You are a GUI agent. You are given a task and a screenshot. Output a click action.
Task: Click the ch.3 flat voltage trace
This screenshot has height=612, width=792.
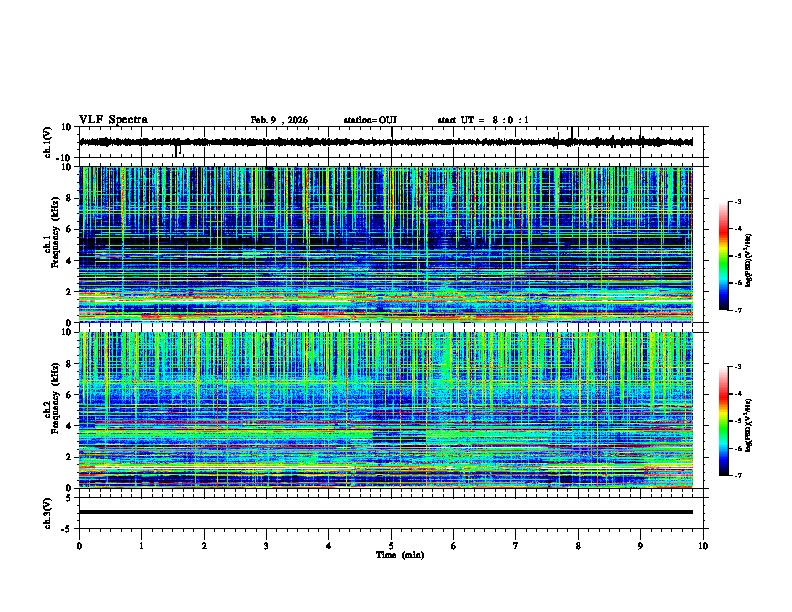386,512
